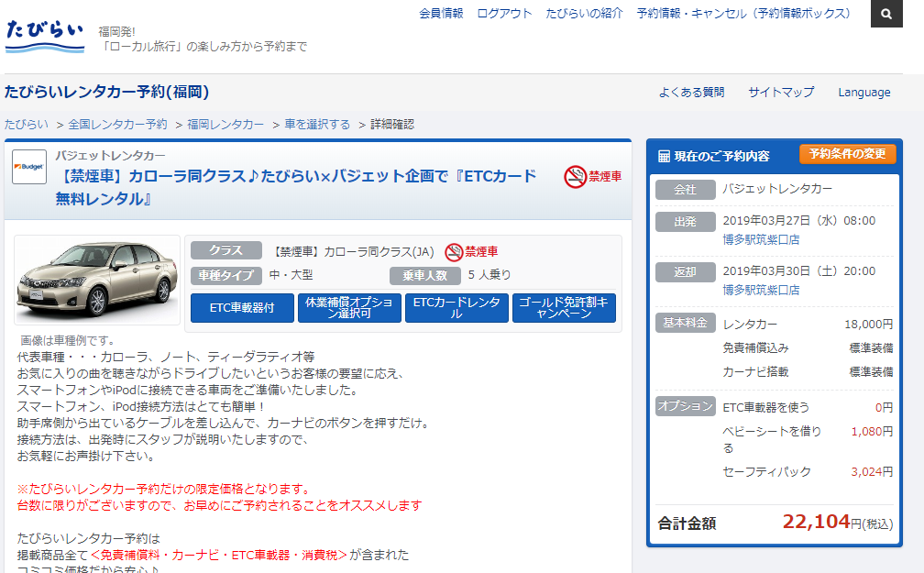Click return date 2019年03月30日(土) 20:00
The image size is (924, 573).
point(799,271)
